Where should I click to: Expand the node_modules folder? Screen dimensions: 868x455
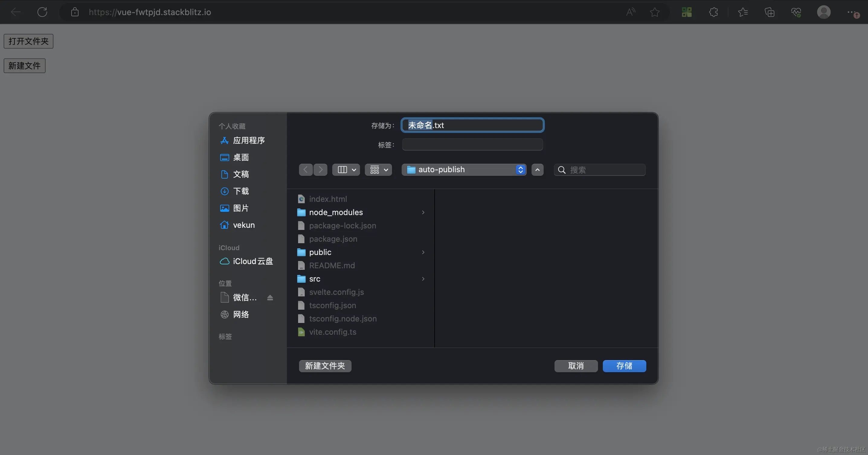tap(336, 212)
